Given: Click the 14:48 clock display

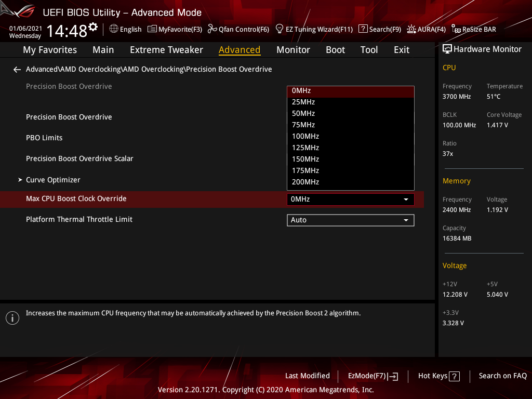Looking at the screenshot, I should coord(67,31).
